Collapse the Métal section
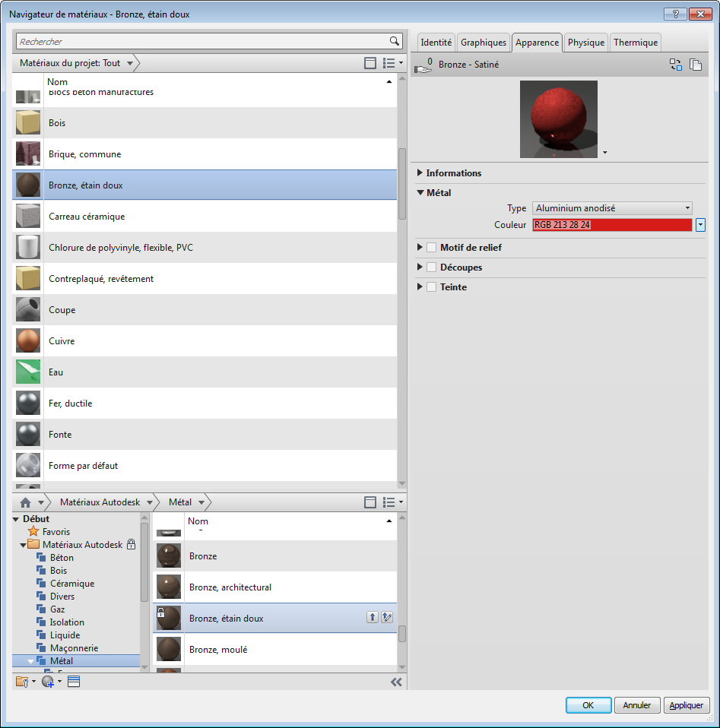 (x=420, y=192)
